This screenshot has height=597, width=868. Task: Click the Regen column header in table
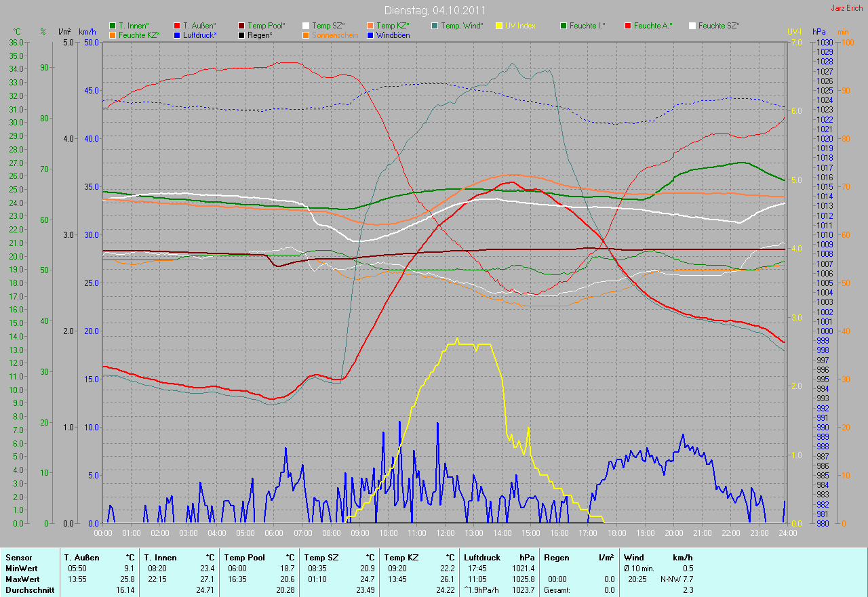(557, 558)
